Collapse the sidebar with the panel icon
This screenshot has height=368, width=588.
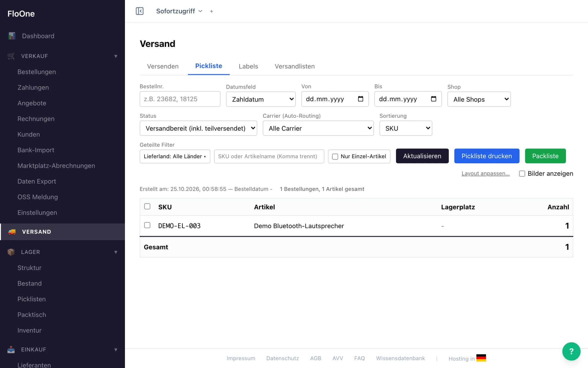point(140,11)
